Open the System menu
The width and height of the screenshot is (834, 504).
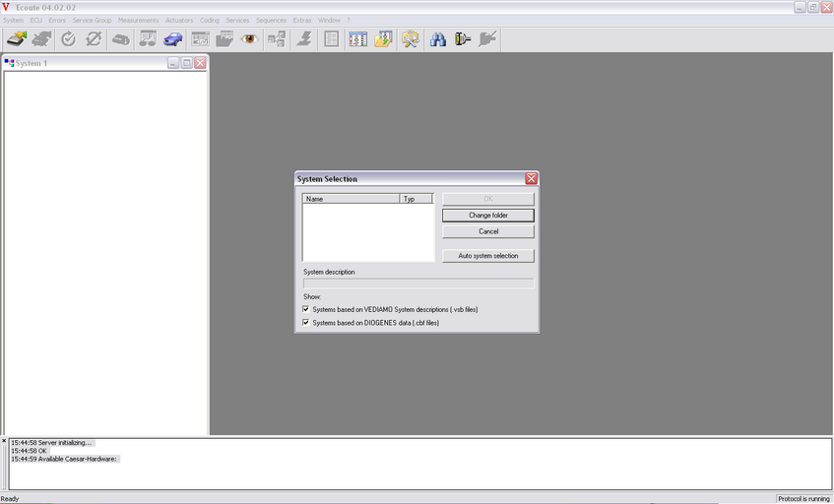(x=13, y=20)
